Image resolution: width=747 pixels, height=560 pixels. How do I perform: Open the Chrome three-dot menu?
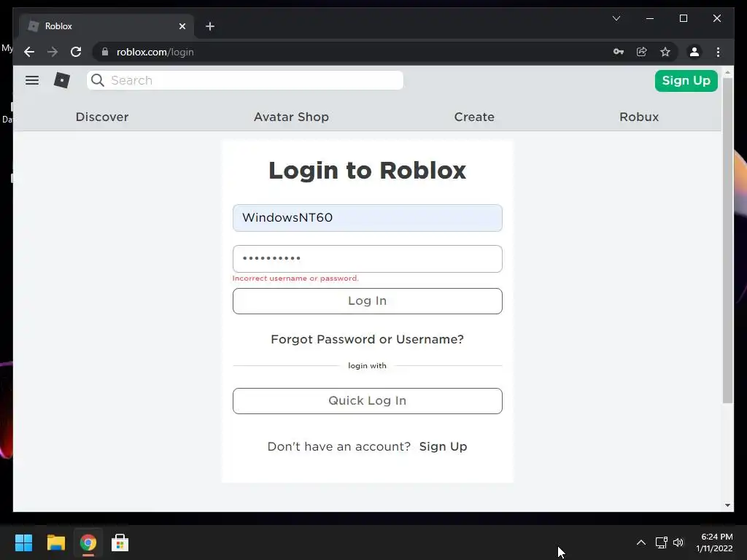[x=718, y=52]
